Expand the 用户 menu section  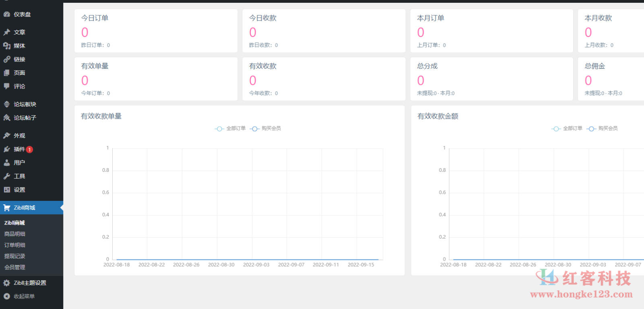pos(19,163)
